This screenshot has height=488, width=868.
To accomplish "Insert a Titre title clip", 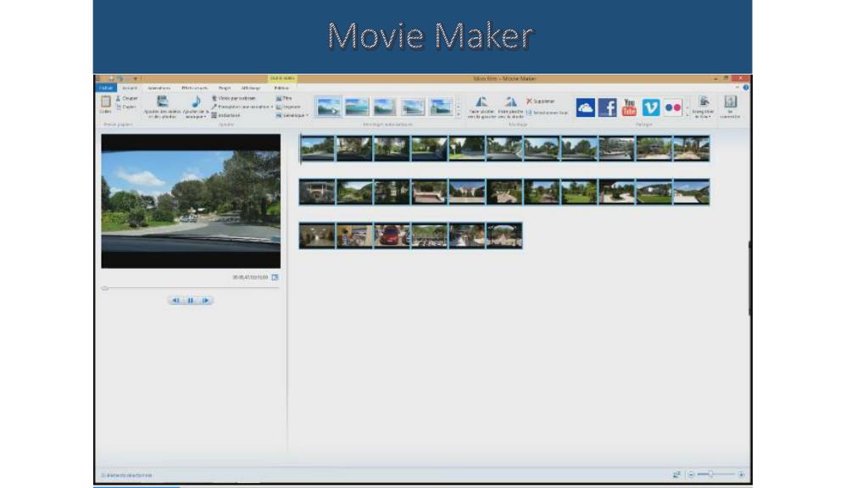I will click(x=284, y=98).
